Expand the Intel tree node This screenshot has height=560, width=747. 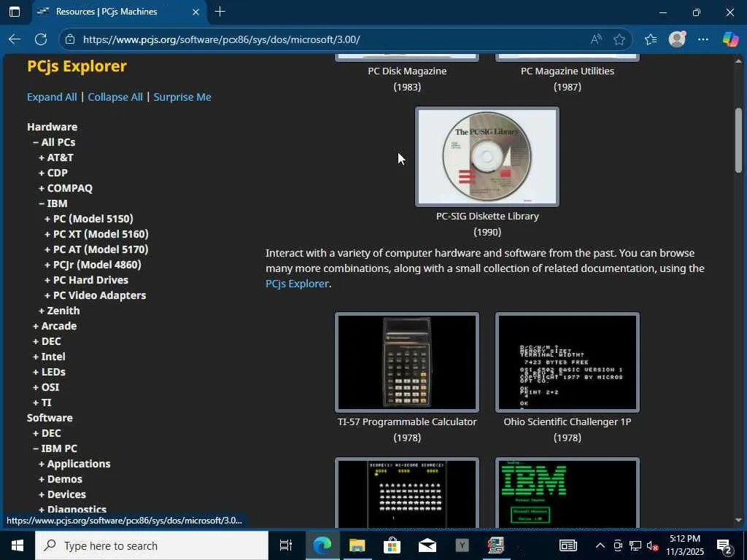pyautogui.click(x=49, y=356)
